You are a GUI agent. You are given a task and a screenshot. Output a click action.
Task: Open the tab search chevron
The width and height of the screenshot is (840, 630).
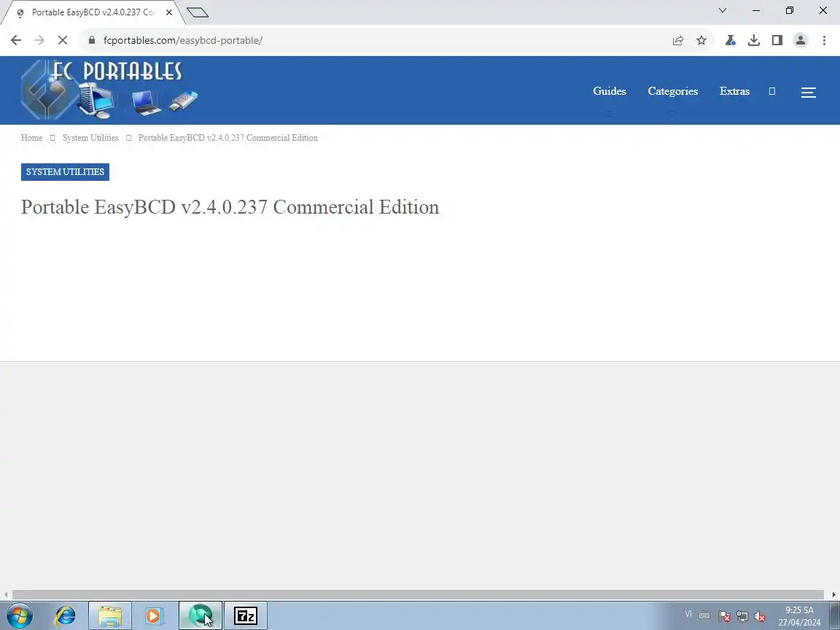pyautogui.click(x=723, y=10)
